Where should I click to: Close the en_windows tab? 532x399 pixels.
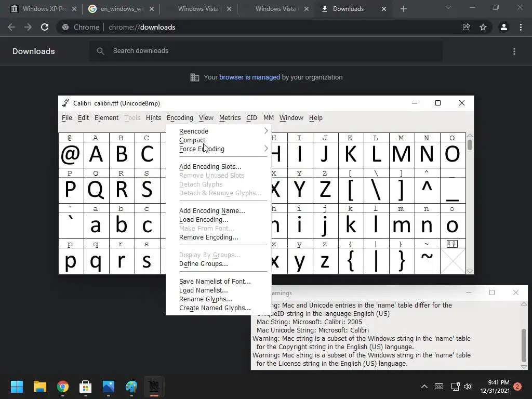point(152,9)
